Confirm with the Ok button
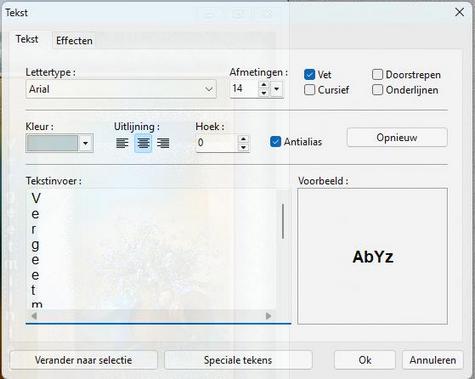The image size is (475, 379). tap(365, 360)
